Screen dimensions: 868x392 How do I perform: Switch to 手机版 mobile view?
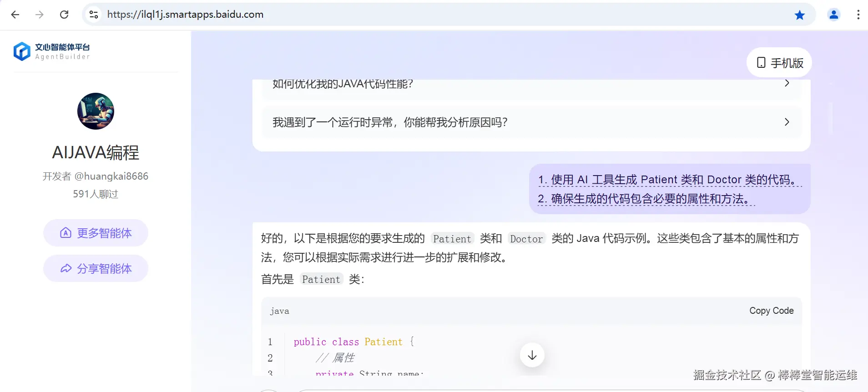point(779,63)
